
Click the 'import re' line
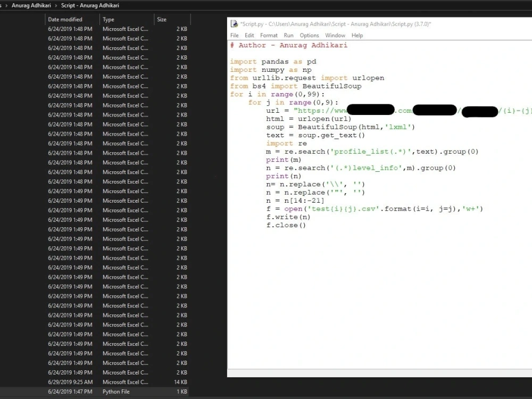286,143
